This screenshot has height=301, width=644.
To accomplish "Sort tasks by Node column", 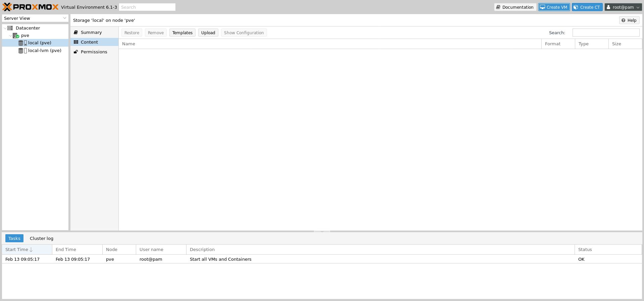I will click(x=119, y=250).
